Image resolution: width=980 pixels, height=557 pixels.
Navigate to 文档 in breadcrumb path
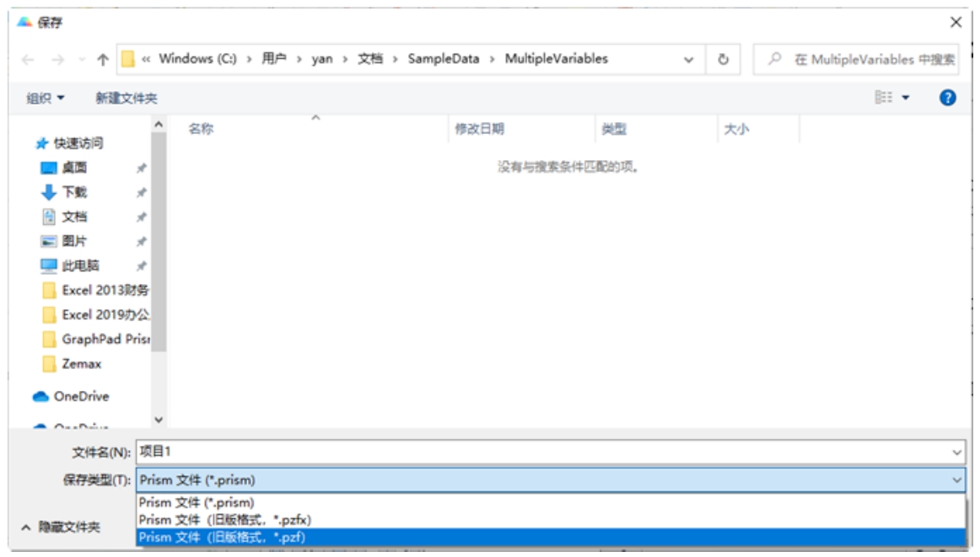click(370, 59)
